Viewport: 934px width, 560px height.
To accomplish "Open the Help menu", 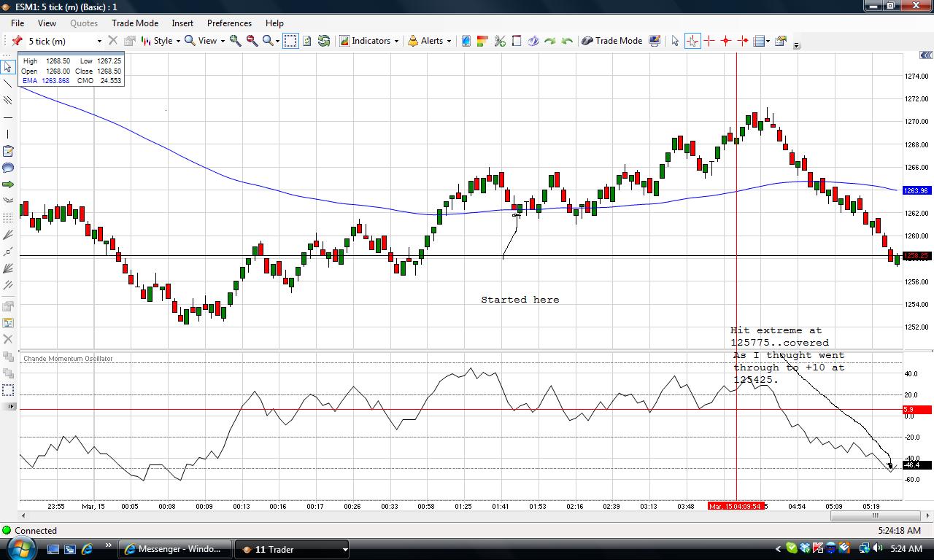I will coord(274,23).
